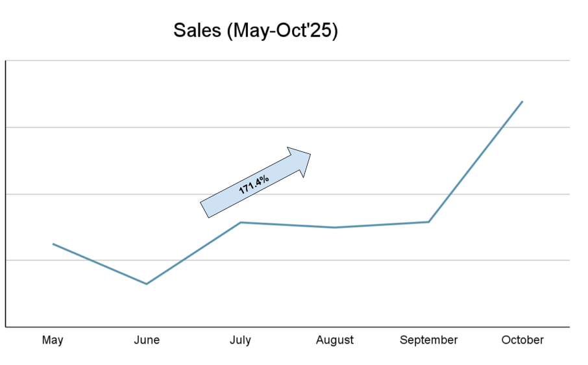Select the September axis label
Screen dimensions: 588x365
(x=428, y=340)
